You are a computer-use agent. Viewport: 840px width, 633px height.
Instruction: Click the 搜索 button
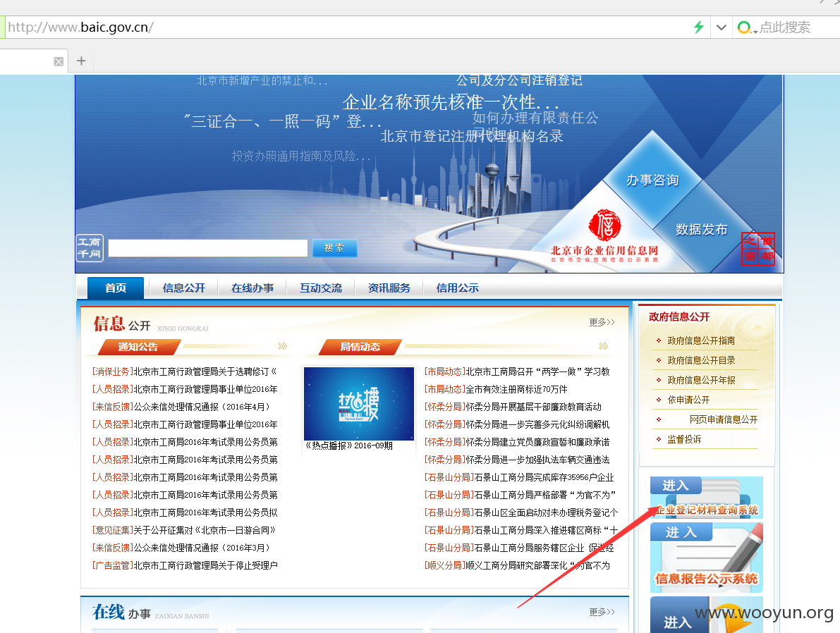(334, 248)
